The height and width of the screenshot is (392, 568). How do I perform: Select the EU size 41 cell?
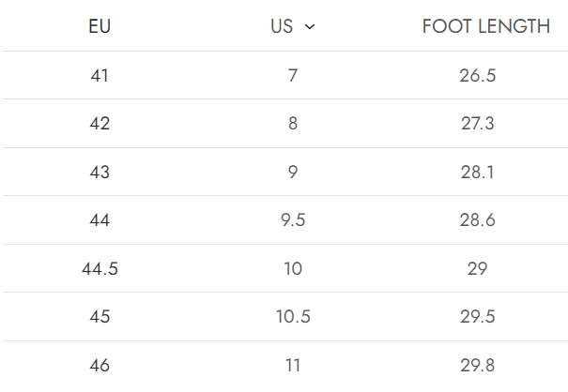(100, 75)
